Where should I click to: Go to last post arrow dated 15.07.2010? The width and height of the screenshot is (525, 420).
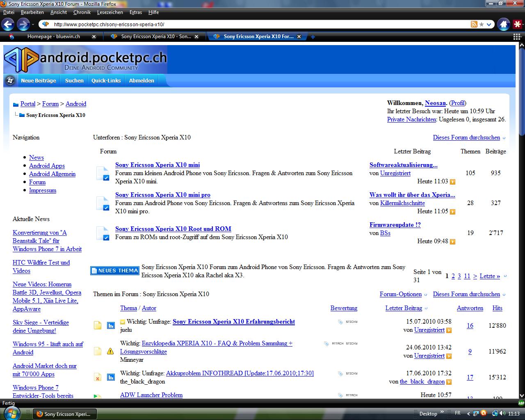point(449,330)
